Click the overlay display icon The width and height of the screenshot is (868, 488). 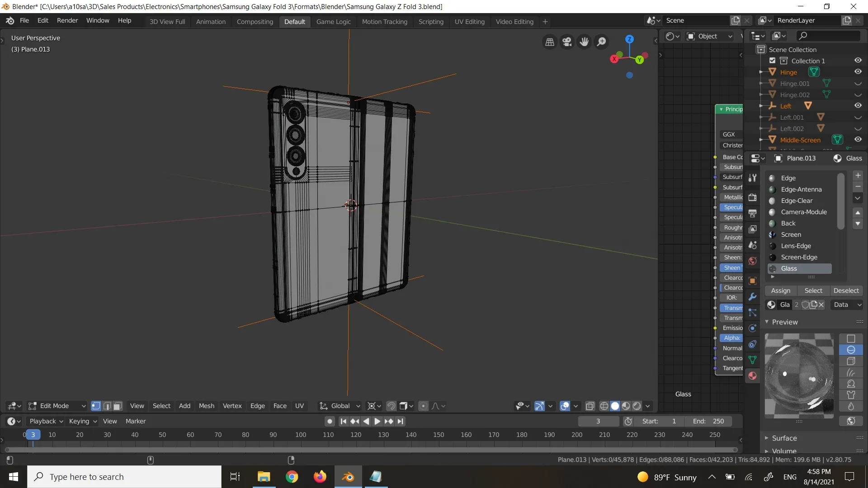click(x=566, y=406)
